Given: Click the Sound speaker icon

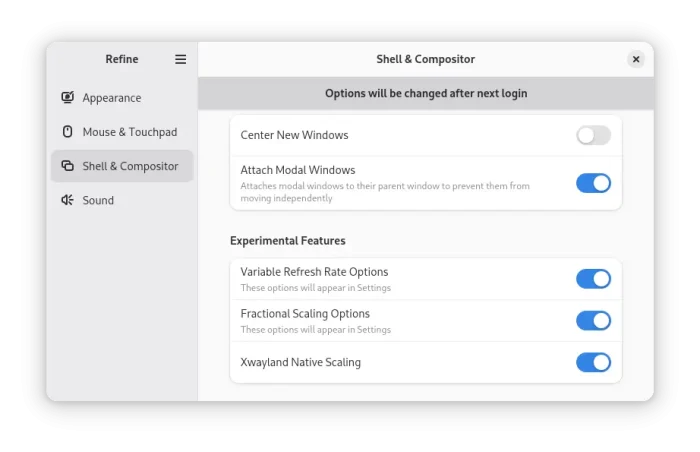Looking at the screenshot, I should [67, 200].
